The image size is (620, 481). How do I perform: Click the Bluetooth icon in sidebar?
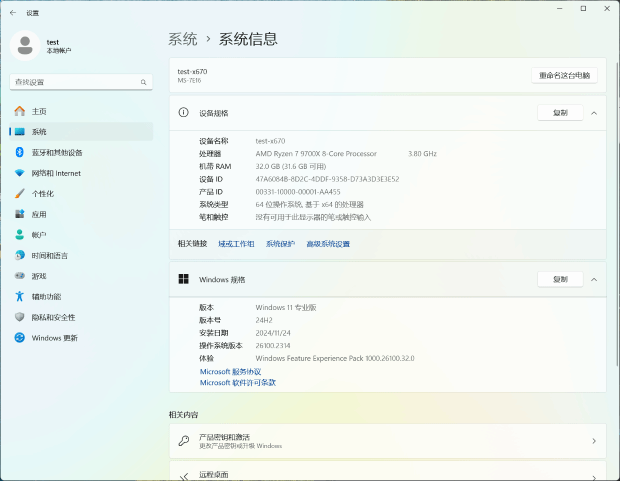(19, 152)
